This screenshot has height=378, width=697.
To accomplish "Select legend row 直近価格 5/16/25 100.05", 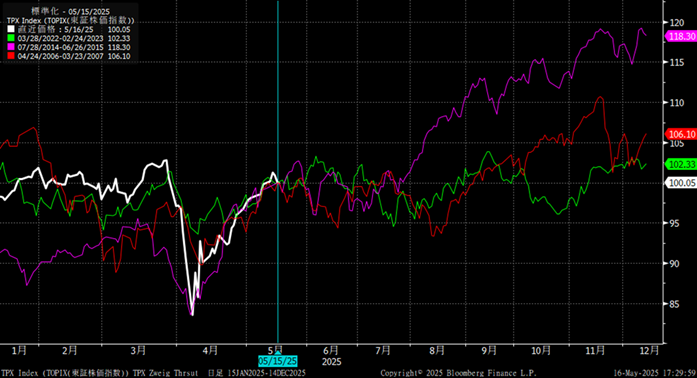I will pos(69,29).
